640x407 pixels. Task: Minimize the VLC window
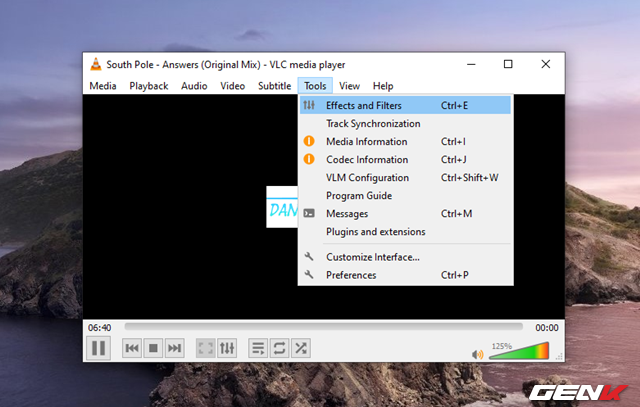pos(471,64)
